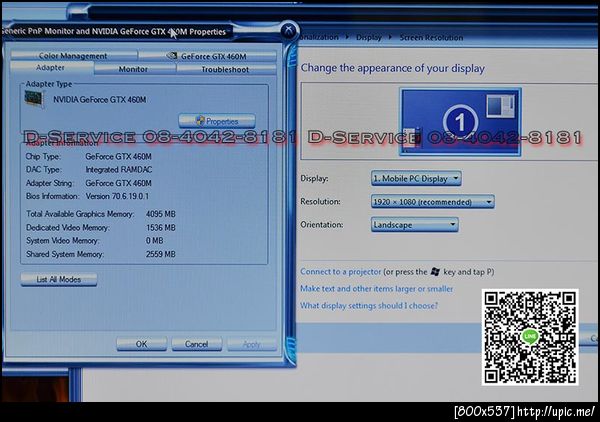
Task: Click the Change the appearance of your display heading
Action: [x=393, y=68]
